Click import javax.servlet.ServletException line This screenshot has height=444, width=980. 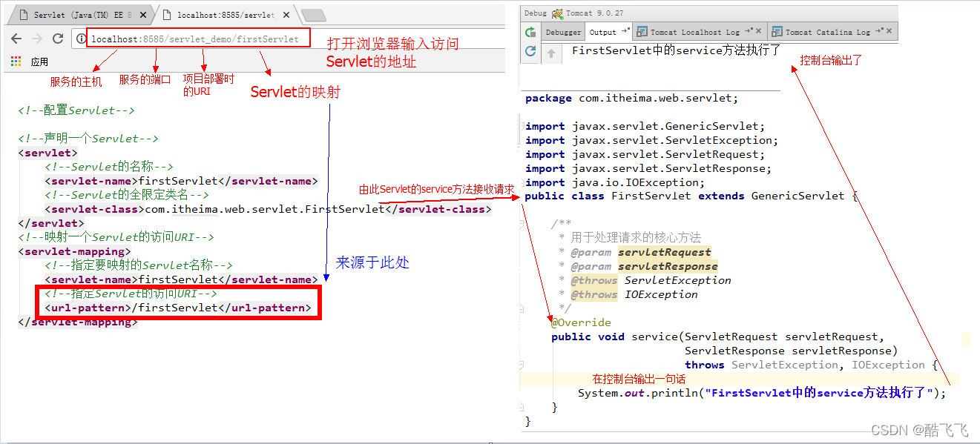(x=651, y=140)
